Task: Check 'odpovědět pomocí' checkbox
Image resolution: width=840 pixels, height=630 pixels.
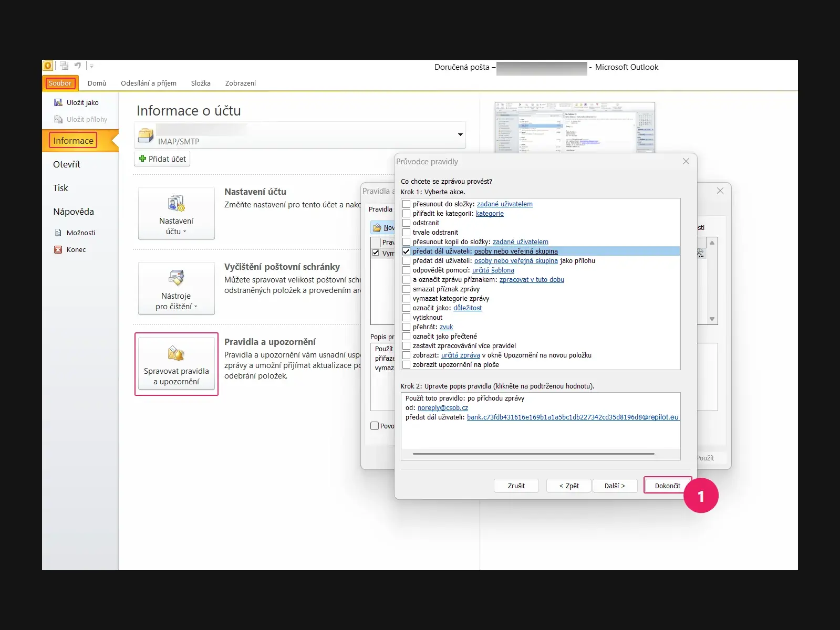Action: (406, 270)
